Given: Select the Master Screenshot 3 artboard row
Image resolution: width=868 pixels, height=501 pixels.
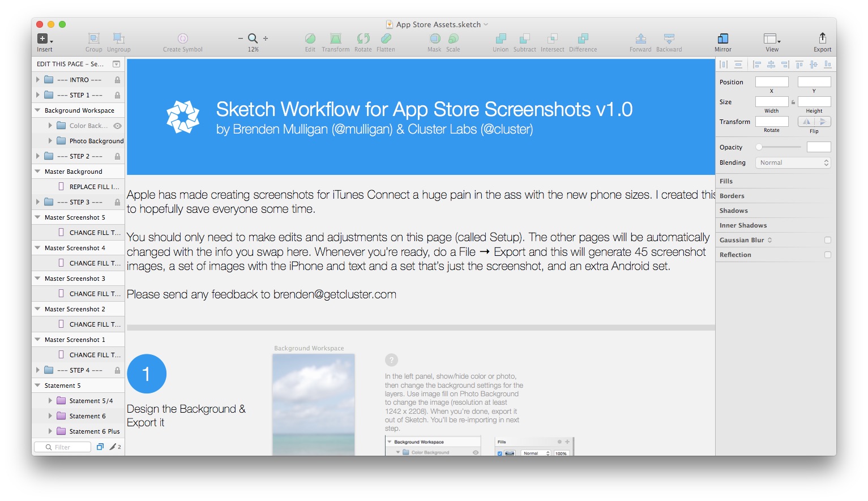Looking at the screenshot, I should (78, 279).
